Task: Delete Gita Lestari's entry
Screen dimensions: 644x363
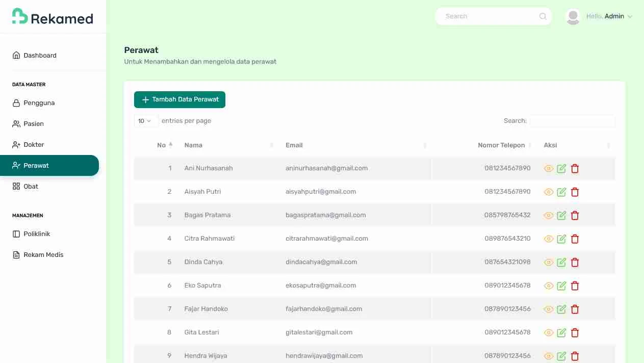Action: pyautogui.click(x=575, y=333)
